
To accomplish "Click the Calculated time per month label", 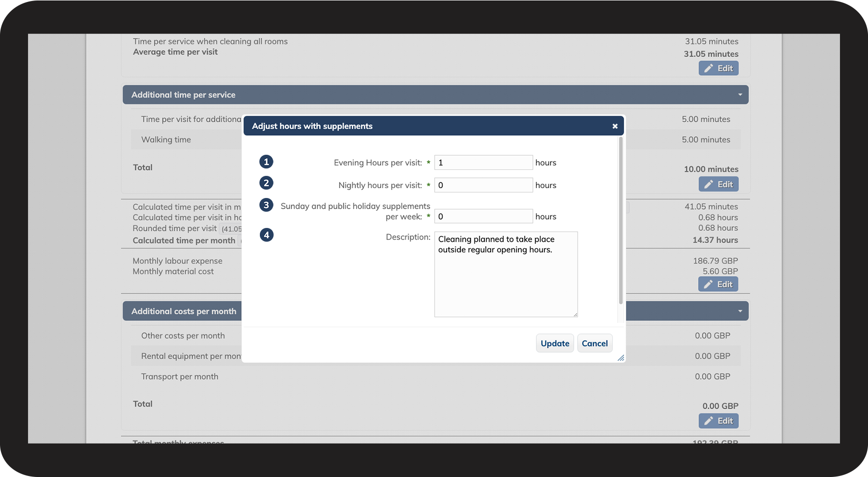I will [x=184, y=240].
